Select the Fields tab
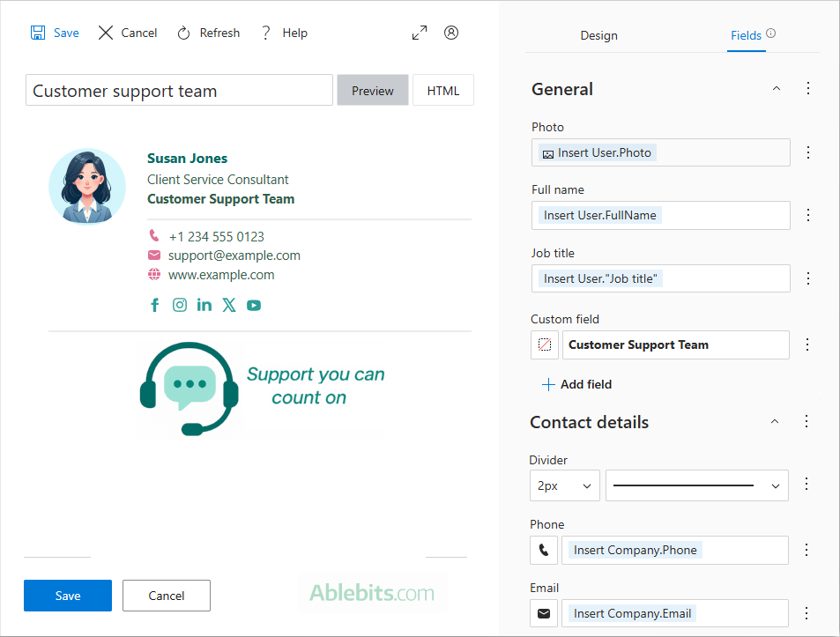The height and width of the screenshot is (637, 840). point(747,36)
